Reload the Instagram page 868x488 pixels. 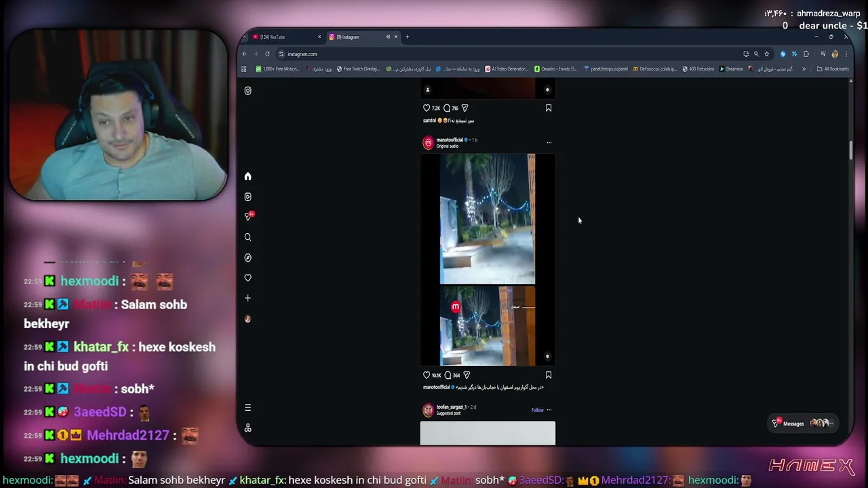(x=267, y=54)
